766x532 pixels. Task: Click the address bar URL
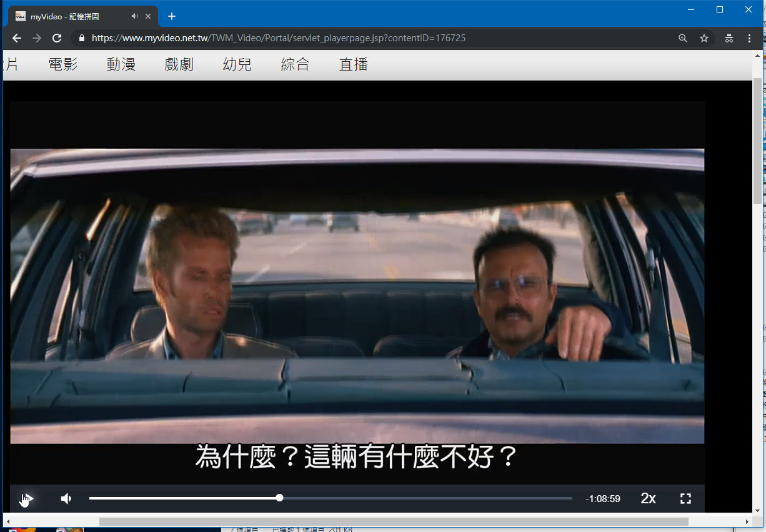[279, 38]
